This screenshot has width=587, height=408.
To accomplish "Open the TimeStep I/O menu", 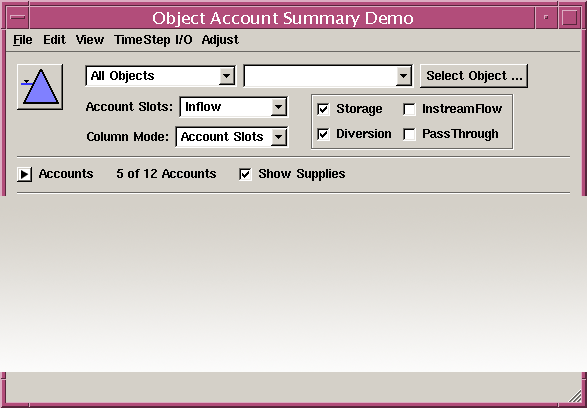I will click(x=153, y=40).
